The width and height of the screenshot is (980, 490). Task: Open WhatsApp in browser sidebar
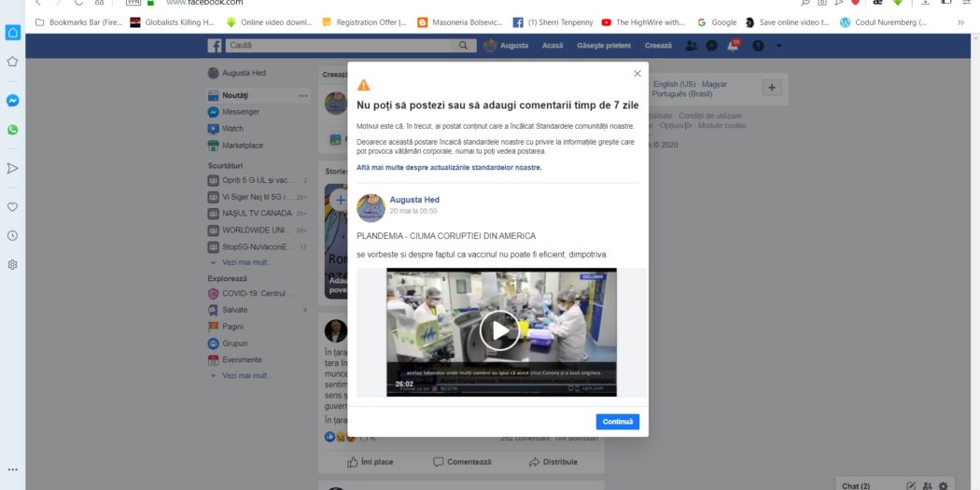13,130
